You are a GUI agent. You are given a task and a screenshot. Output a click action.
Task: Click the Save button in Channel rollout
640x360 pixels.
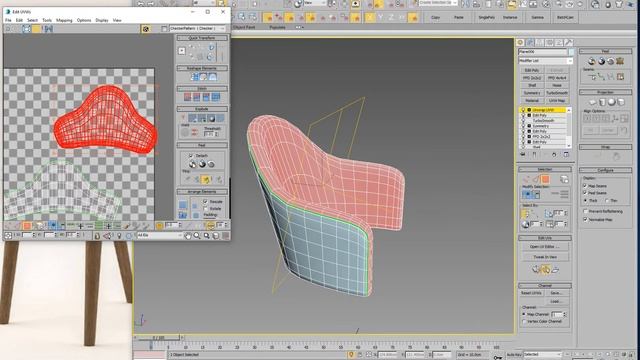tap(556, 293)
